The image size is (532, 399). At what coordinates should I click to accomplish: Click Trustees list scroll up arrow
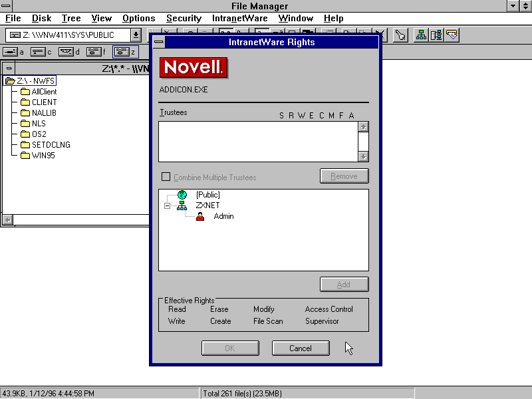click(x=363, y=127)
